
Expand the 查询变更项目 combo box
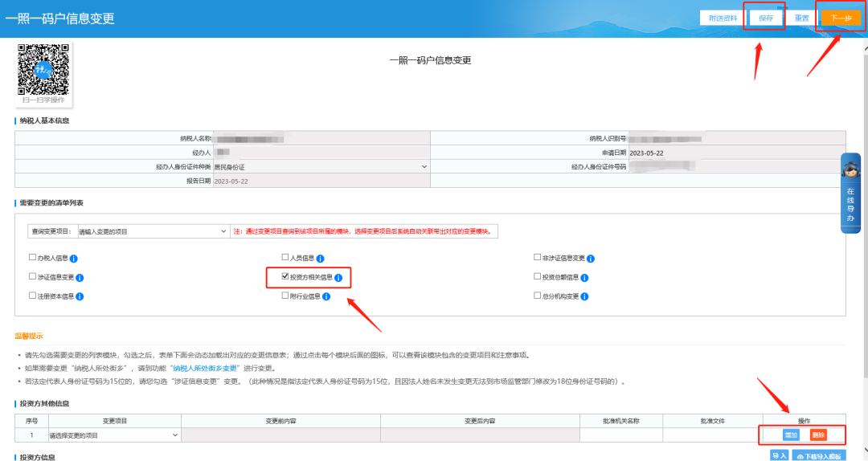tap(153, 231)
